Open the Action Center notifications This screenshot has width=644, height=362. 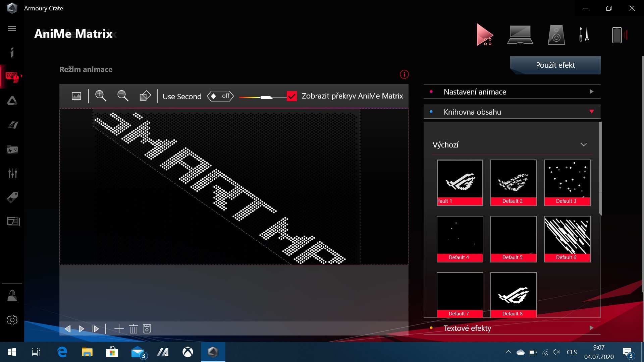(628, 352)
